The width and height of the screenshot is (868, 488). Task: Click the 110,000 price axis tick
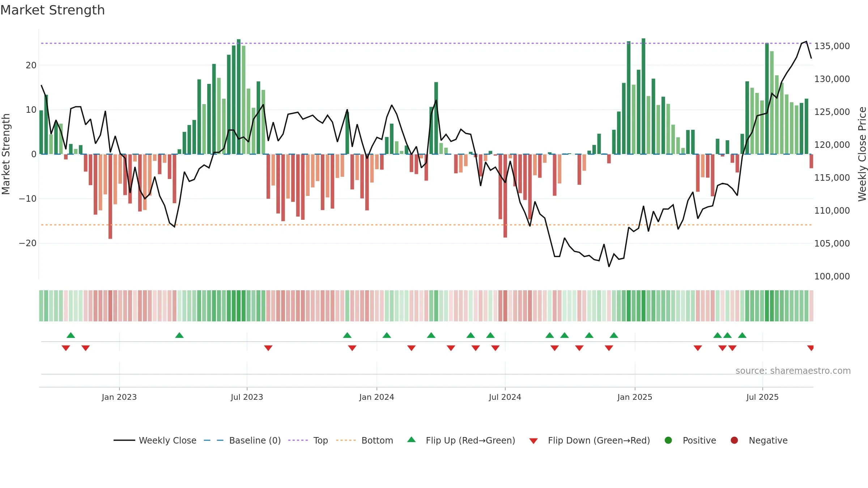[x=832, y=211]
